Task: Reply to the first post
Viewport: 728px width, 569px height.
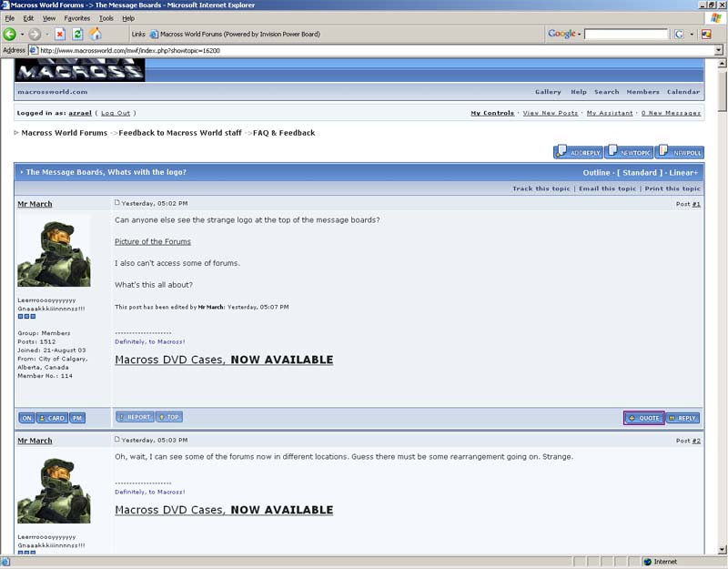Action: tap(683, 418)
